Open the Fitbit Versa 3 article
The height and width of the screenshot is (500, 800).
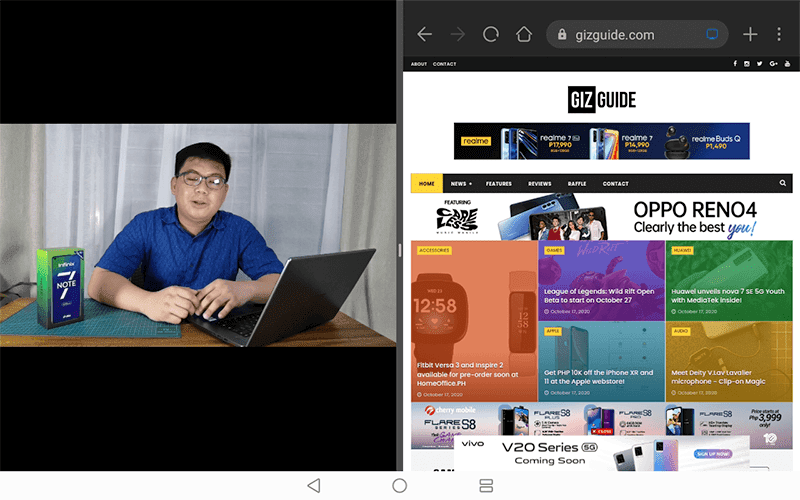[x=474, y=321]
